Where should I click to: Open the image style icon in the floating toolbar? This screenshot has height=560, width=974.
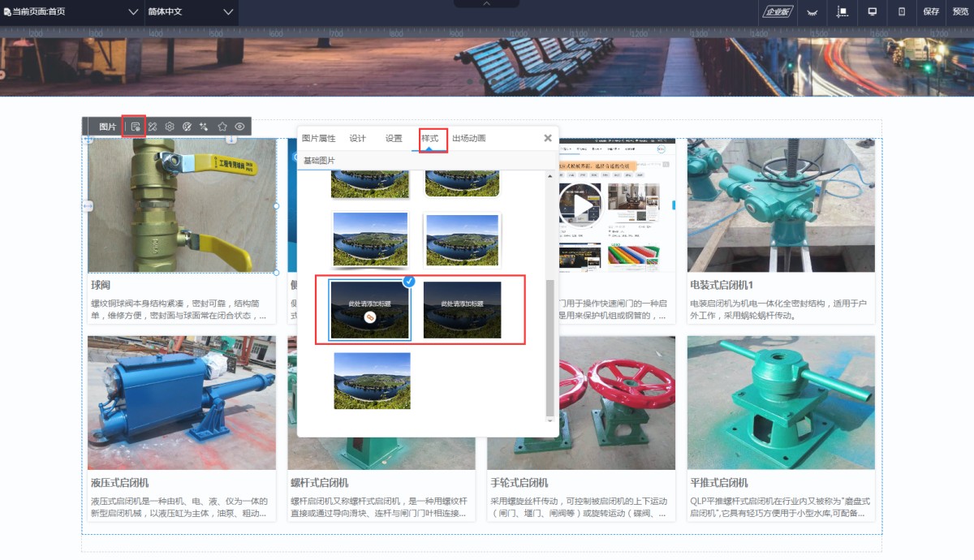(x=135, y=127)
